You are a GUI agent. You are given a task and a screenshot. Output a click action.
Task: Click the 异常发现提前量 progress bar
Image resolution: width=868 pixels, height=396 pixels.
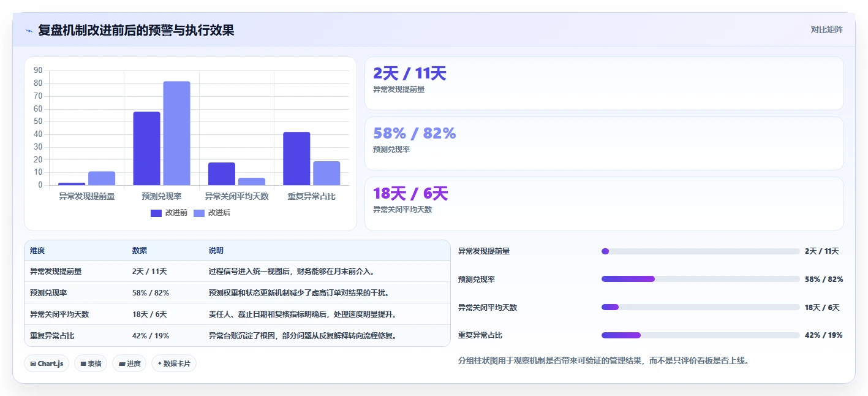click(701, 251)
